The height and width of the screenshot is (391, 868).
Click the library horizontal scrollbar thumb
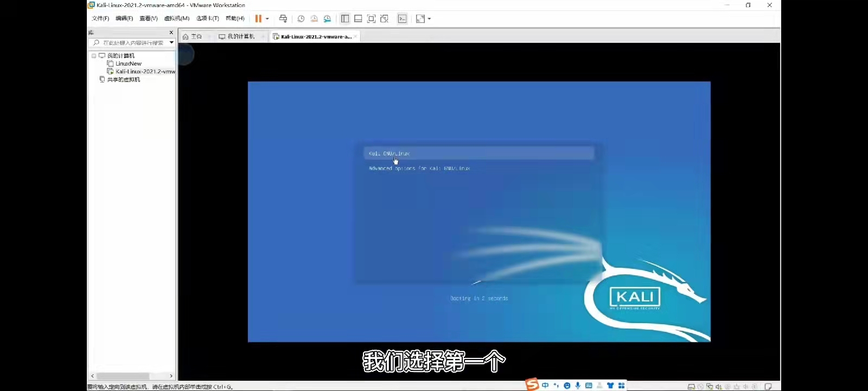123,376
